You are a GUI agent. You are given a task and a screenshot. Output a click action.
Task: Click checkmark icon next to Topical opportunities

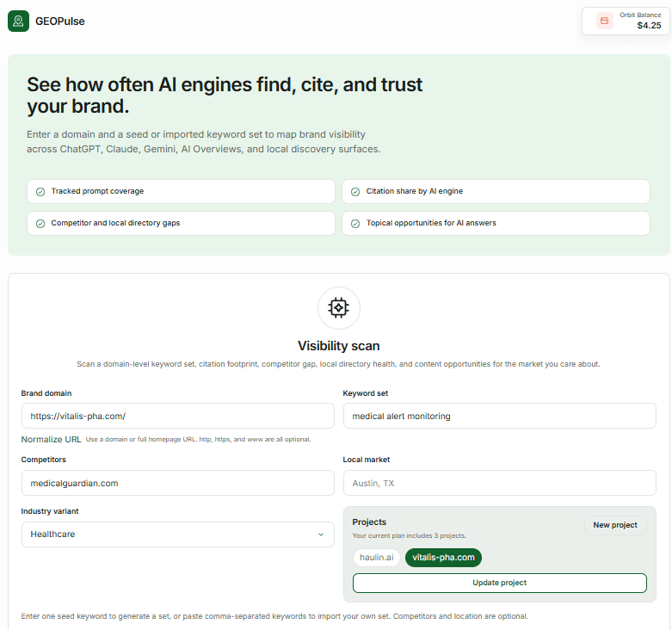(x=355, y=223)
